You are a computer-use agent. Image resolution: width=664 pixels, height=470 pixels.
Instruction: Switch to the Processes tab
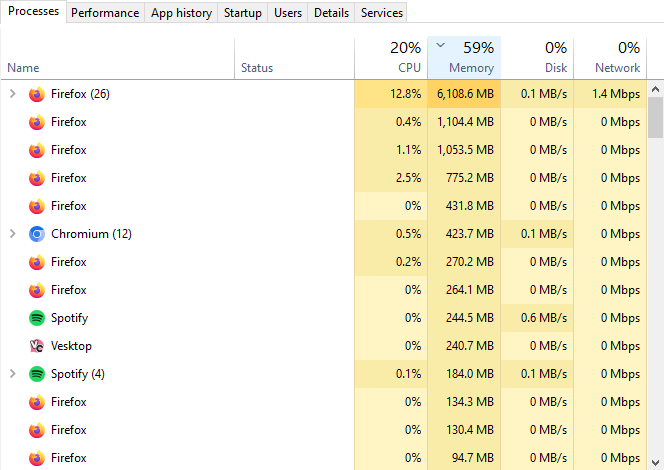click(33, 11)
